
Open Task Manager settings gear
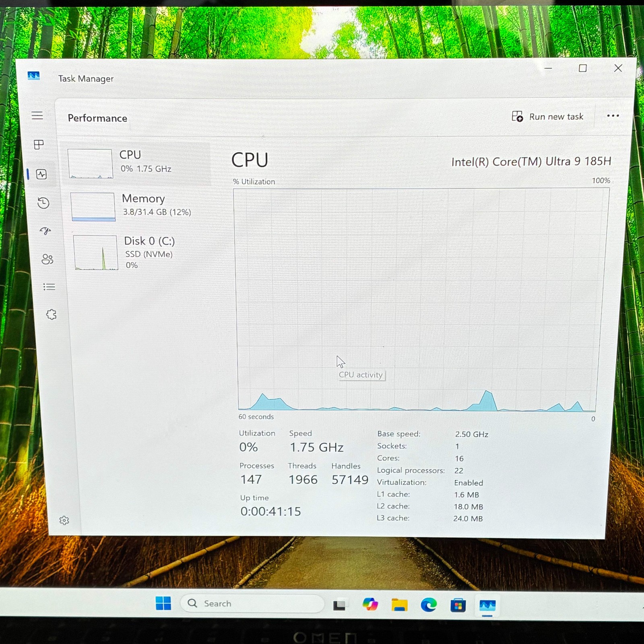pyautogui.click(x=64, y=520)
